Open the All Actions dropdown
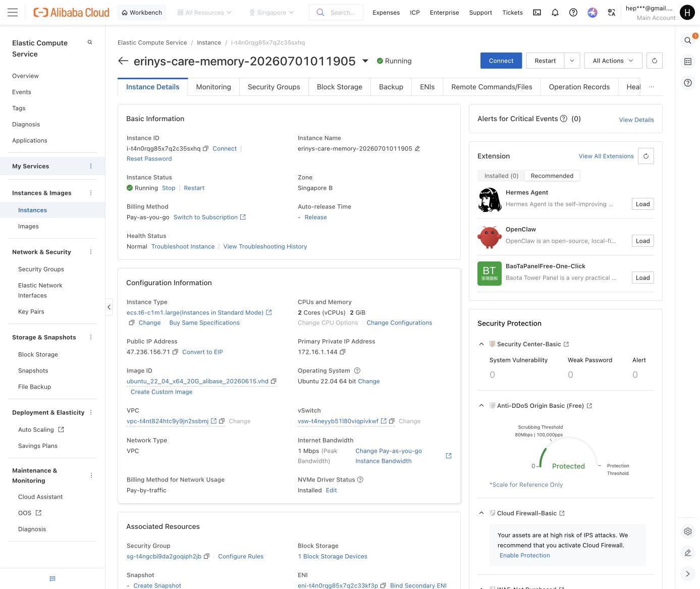This screenshot has width=700, height=589. [x=613, y=61]
